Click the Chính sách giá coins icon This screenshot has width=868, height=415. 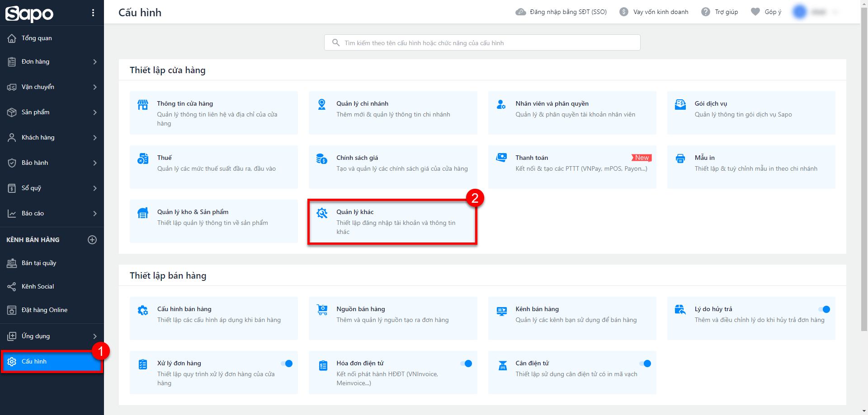pyautogui.click(x=322, y=159)
